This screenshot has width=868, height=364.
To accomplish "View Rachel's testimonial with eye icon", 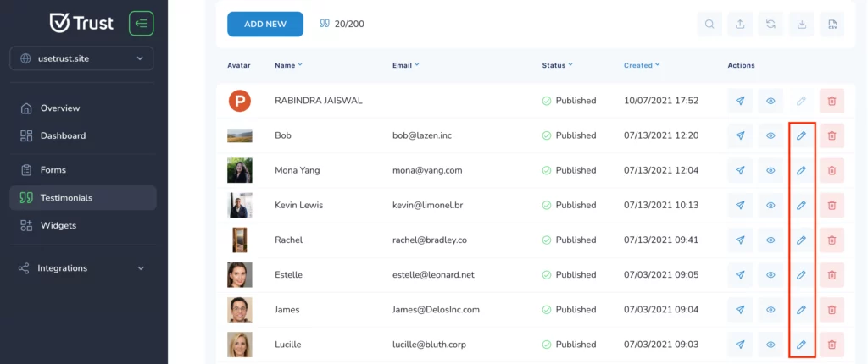I will click(771, 240).
